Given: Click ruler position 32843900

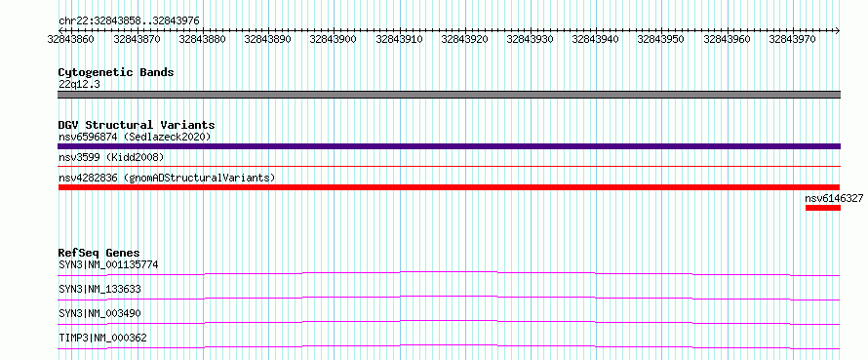Looking at the screenshot, I should point(334,39).
